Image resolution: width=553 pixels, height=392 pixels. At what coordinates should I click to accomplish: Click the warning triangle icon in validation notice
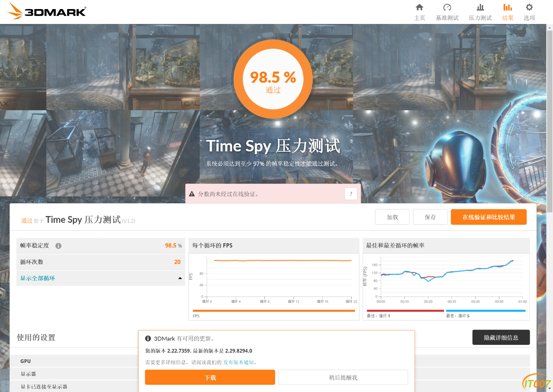click(192, 194)
